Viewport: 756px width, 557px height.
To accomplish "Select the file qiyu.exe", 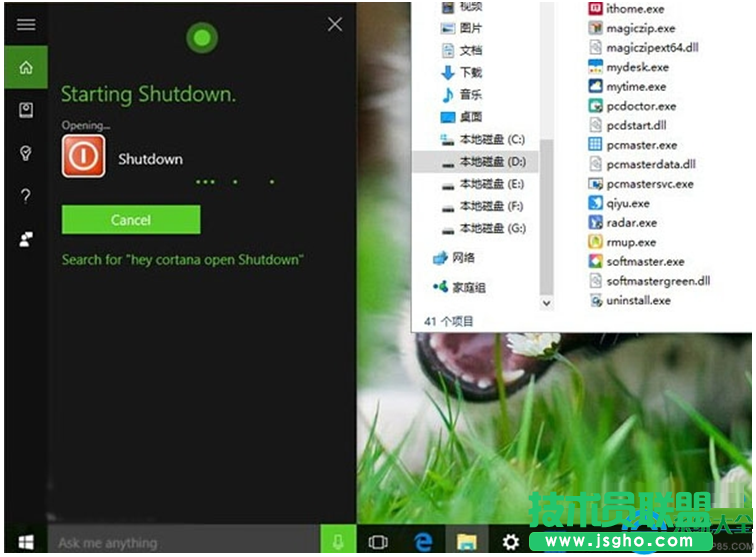I will (x=619, y=203).
